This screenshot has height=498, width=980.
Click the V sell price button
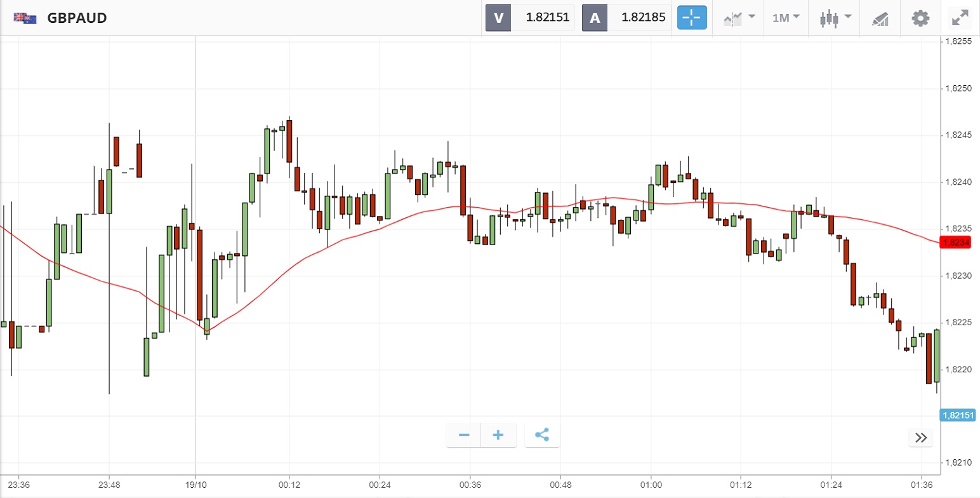[x=531, y=18]
